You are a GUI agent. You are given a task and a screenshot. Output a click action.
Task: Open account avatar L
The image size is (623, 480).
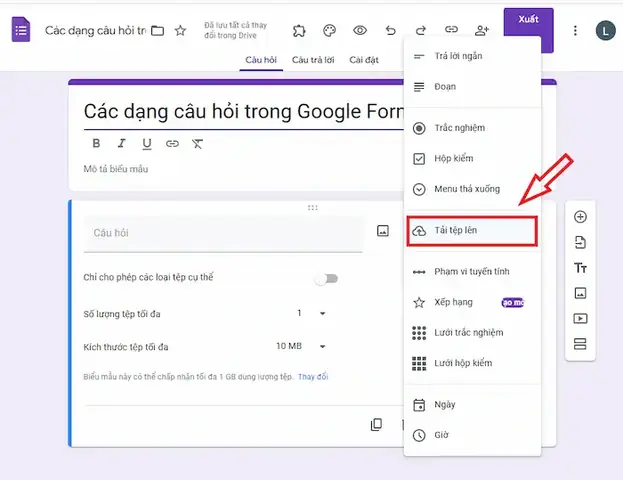(x=605, y=31)
